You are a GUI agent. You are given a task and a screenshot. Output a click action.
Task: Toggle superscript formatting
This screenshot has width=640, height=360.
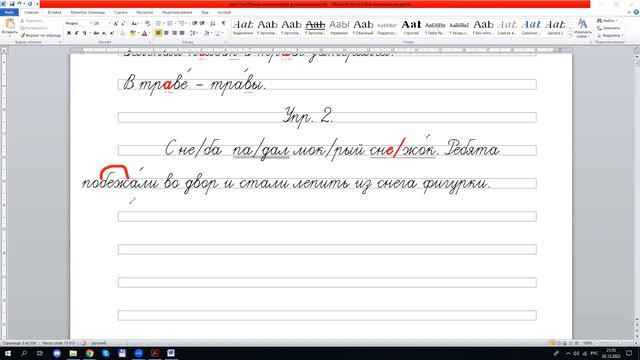[111, 33]
